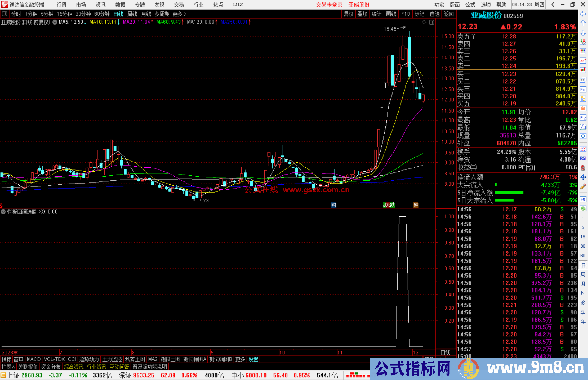
Task: Switch to the MACD indicator tab
Action: [x=33, y=359]
